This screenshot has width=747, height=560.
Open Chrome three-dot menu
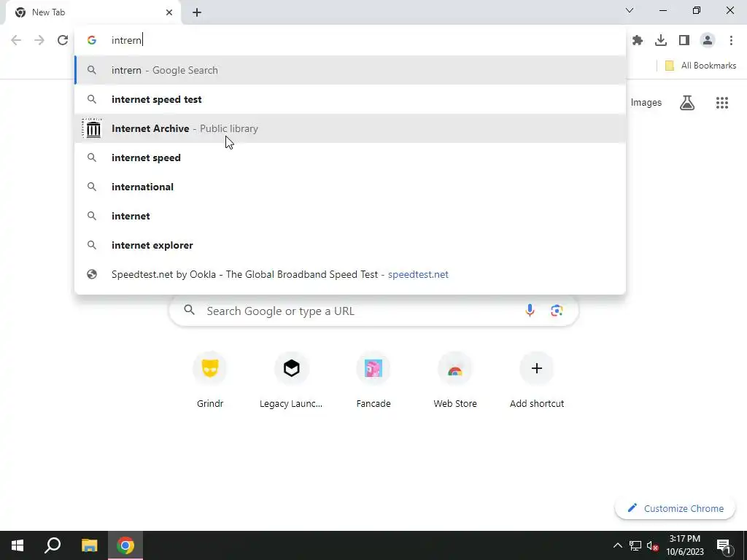tap(731, 41)
